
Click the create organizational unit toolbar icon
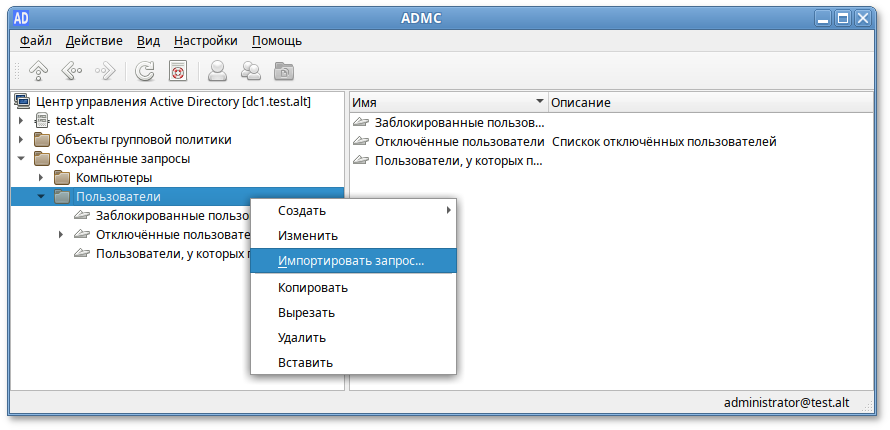pos(284,71)
